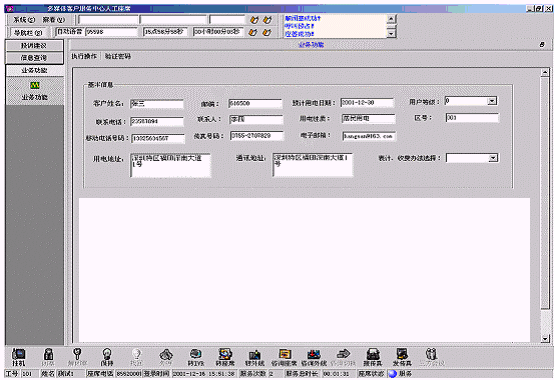Click the 用电地址 text area

coord(171,165)
